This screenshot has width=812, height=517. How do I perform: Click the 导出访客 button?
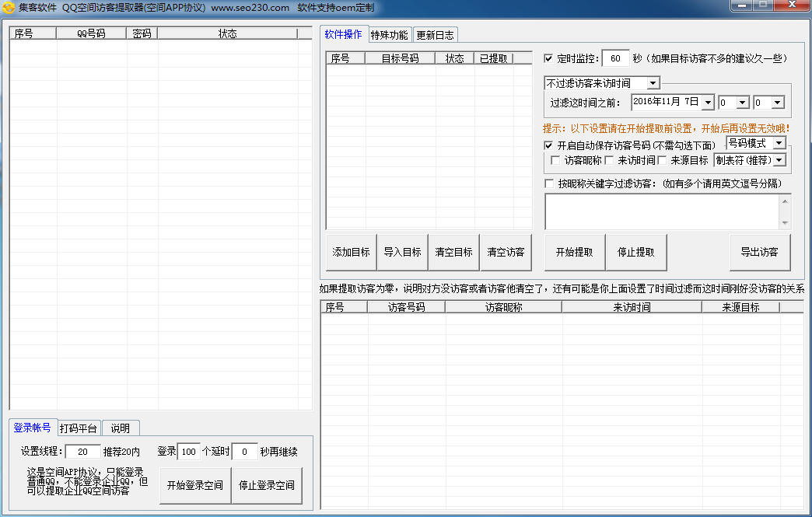(x=760, y=252)
